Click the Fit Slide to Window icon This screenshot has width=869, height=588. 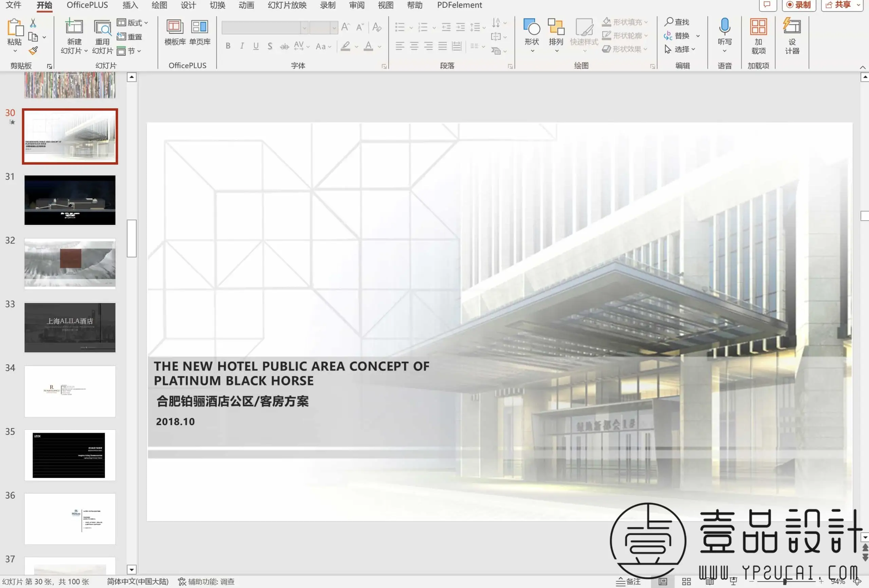click(x=857, y=582)
